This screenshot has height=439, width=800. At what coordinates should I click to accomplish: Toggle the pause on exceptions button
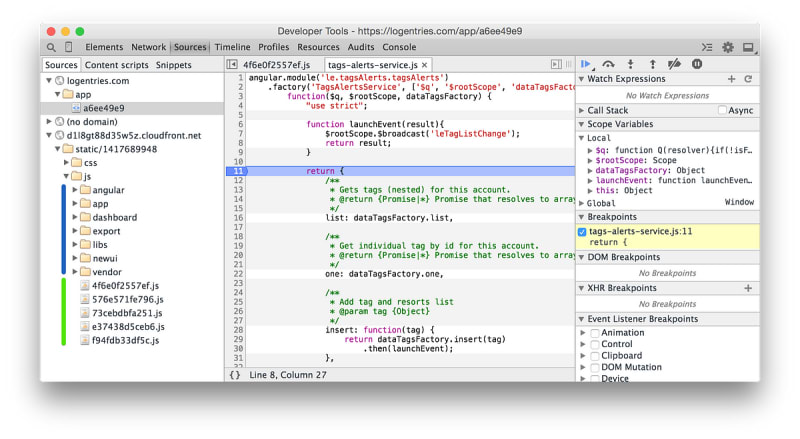(x=697, y=64)
